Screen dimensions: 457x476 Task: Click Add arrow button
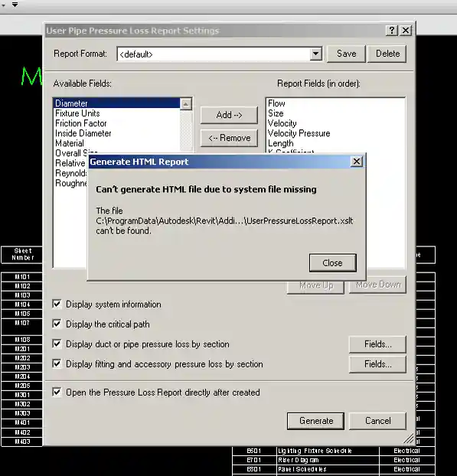click(x=229, y=115)
